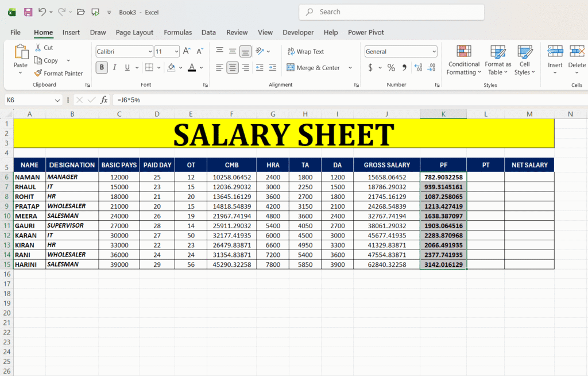
Task: Select the cell containing 3142.016129
Action: [443, 264]
